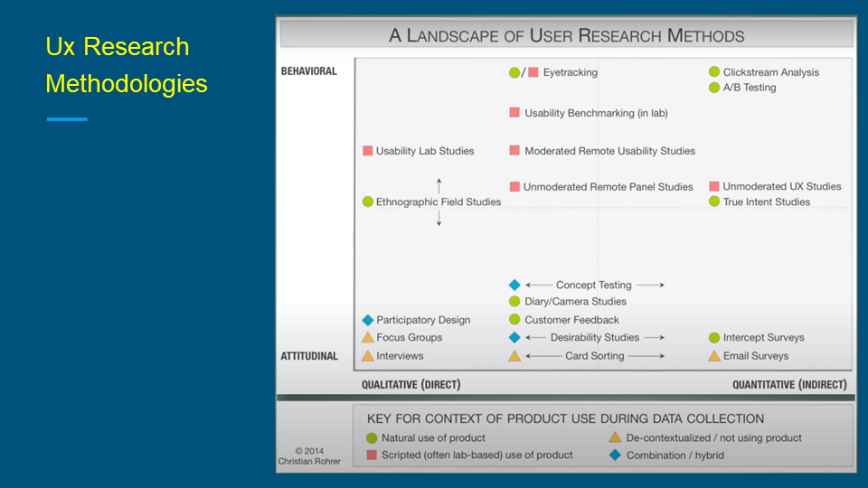The image size is (868, 488).
Task: Click the green circle next to A/B Testing
Action: pos(714,88)
